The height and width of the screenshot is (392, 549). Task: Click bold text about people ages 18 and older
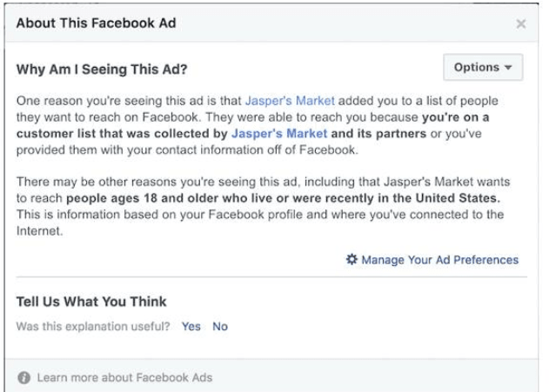click(283, 198)
